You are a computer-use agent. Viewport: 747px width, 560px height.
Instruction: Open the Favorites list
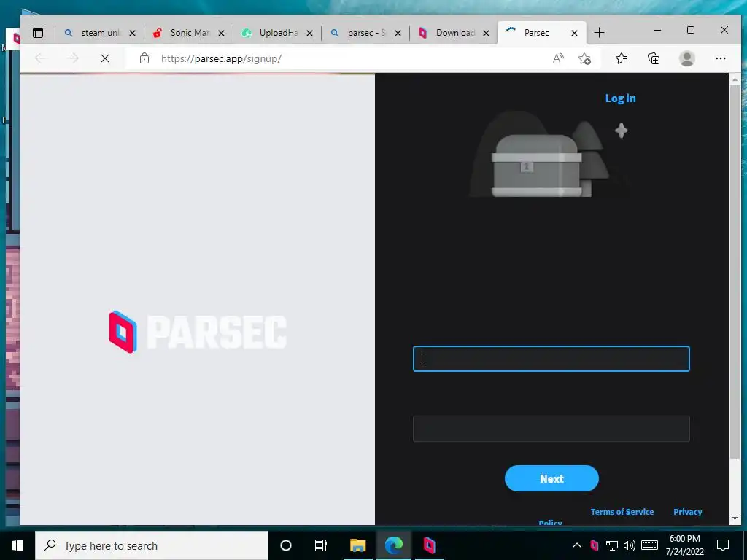tap(622, 58)
